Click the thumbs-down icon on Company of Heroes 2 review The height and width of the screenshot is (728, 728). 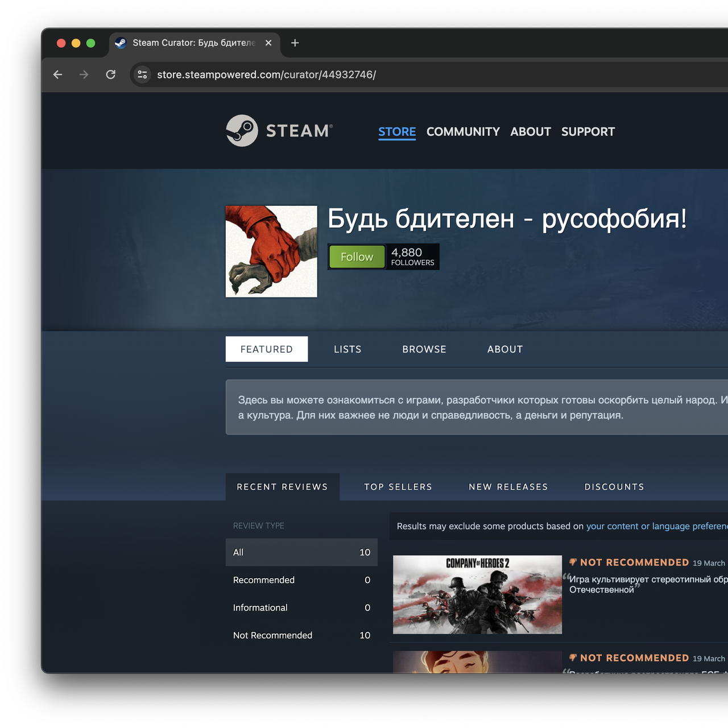coord(573,562)
